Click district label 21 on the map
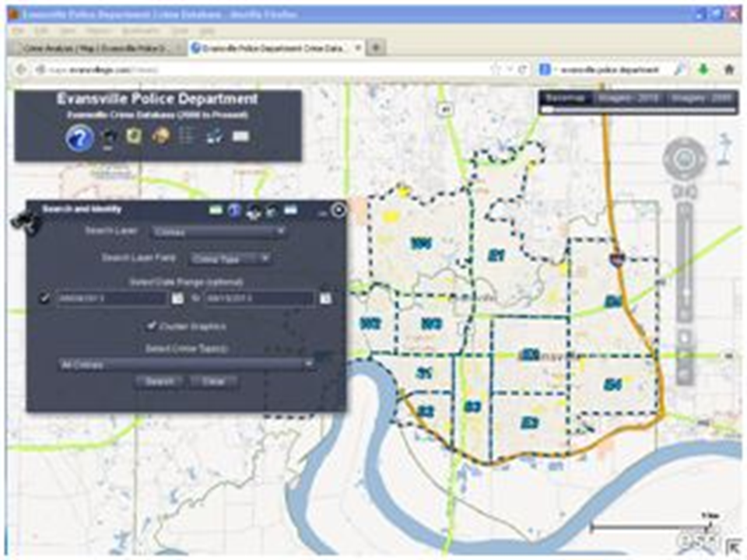 pyautogui.click(x=496, y=256)
